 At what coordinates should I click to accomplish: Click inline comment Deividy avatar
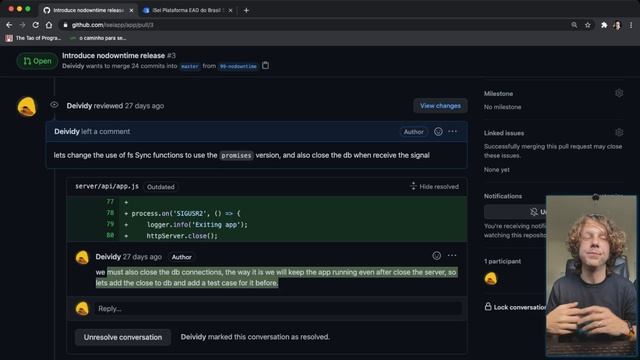click(82, 258)
